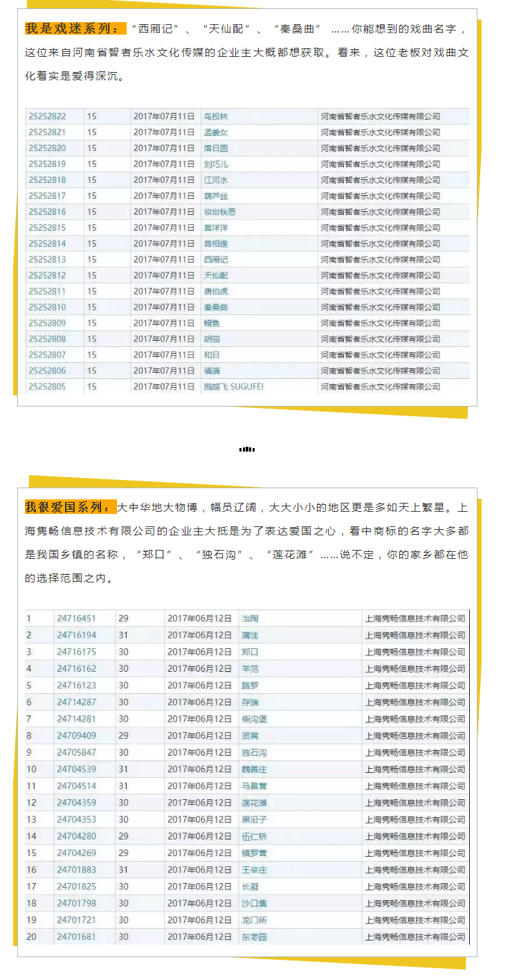
Task: Select trademark name 孟姜女
Action: pyautogui.click(x=215, y=132)
